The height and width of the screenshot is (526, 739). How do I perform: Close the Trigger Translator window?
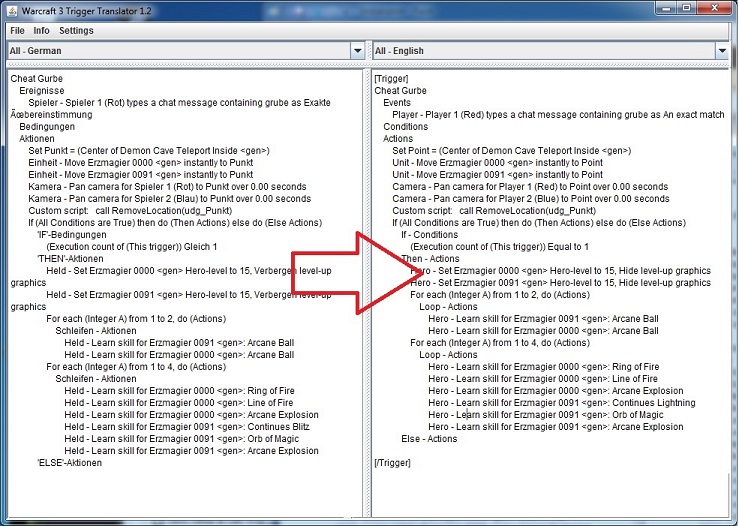tap(714, 8)
